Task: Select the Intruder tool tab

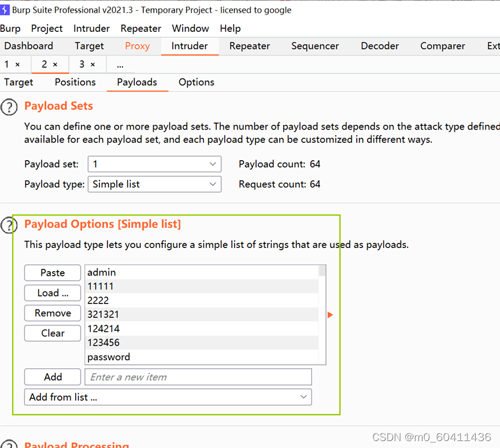Action: pos(190,46)
